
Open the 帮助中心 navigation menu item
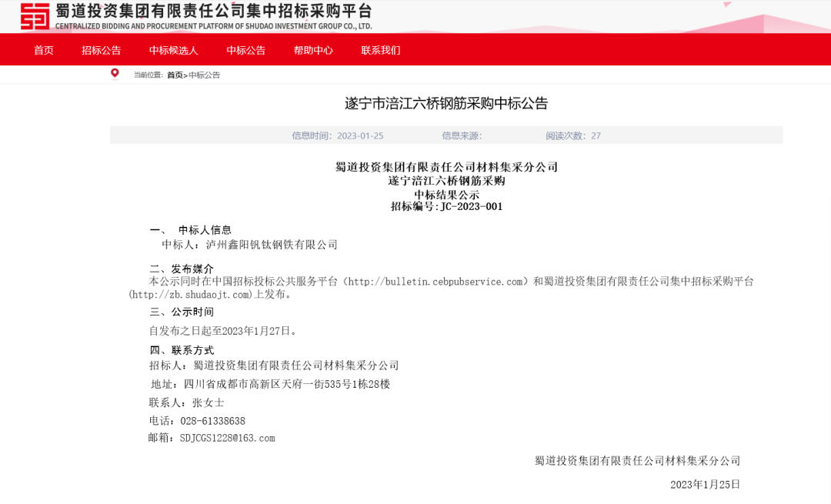[x=313, y=50]
